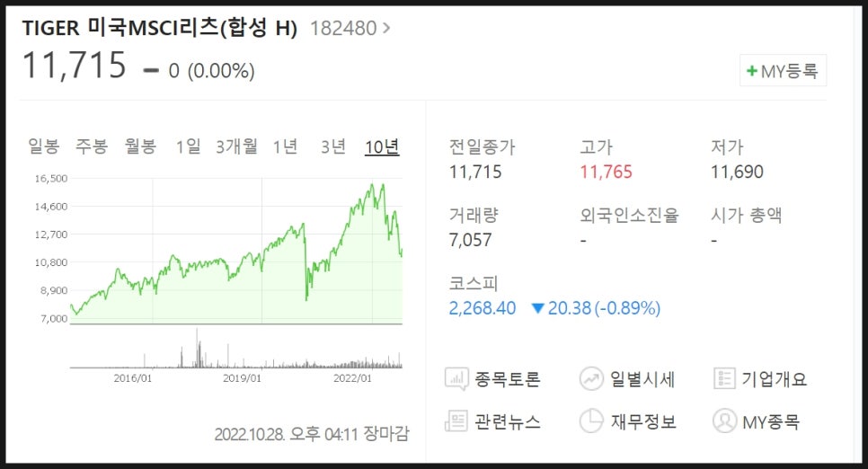The width and height of the screenshot is (868, 469).
Task: Select the 1년 chart period
Action: (285, 146)
